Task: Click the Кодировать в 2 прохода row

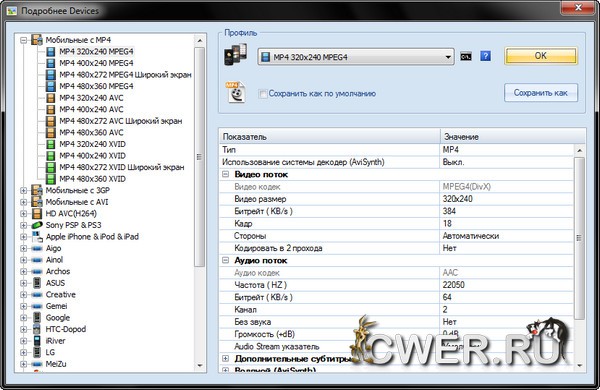Action: [x=396, y=248]
